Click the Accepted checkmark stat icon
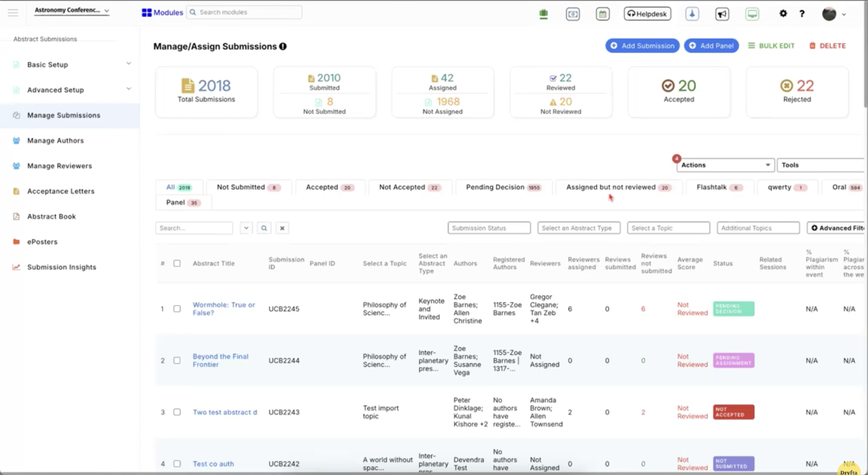Viewport: 868px width, 475px height. point(668,86)
